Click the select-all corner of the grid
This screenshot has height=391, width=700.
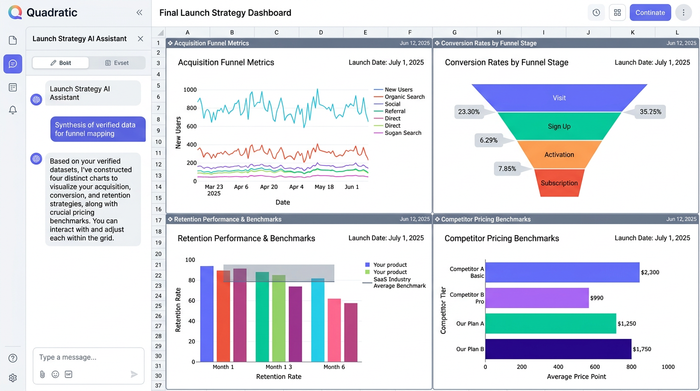coord(158,33)
